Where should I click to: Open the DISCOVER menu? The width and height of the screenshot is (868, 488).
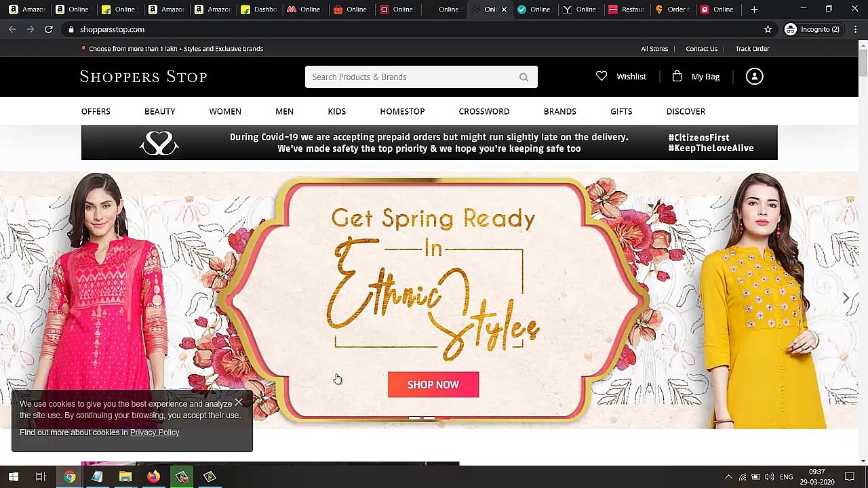tap(686, 111)
